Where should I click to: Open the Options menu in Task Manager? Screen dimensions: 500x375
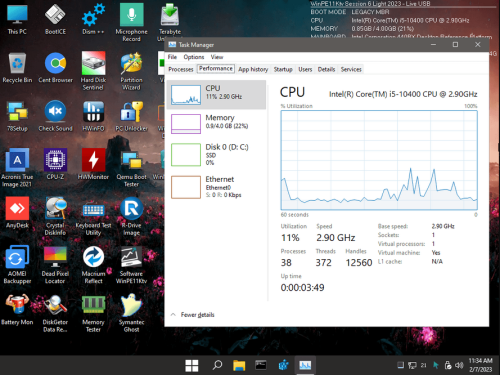[x=194, y=57]
